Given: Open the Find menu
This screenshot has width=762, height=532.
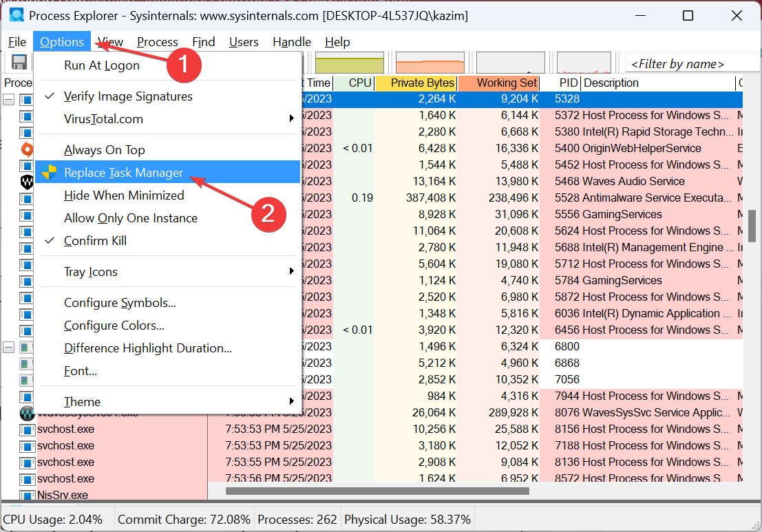Looking at the screenshot, I should (204, 42).
